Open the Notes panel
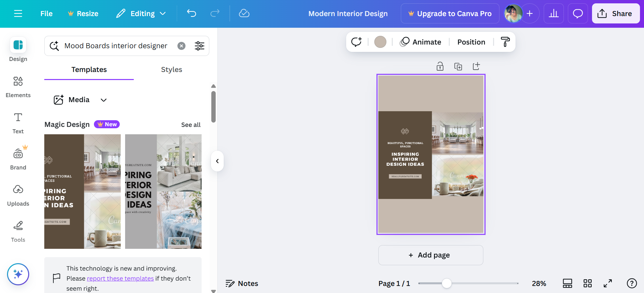644x293 pixels. pyautogui.click(x=242, y=284)
